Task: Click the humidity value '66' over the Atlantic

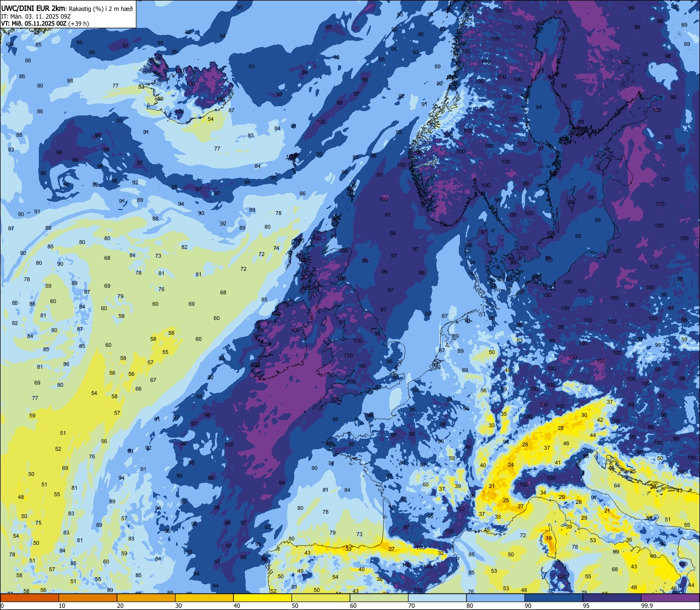Action: tap(138, 389)
